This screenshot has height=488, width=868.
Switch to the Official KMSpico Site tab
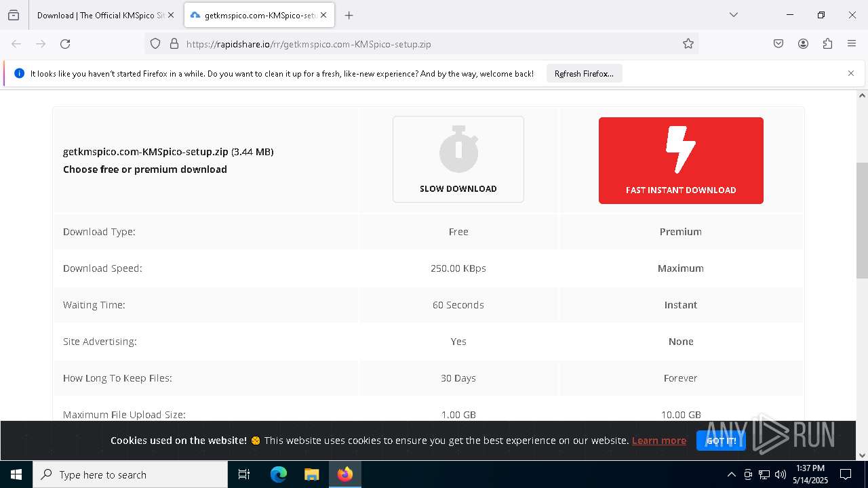(100, 15)
